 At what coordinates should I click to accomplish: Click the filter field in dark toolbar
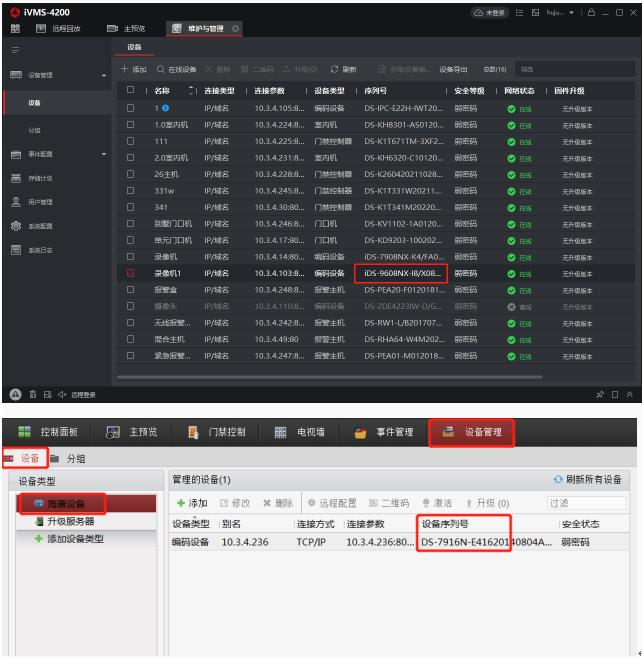[575, 69]
